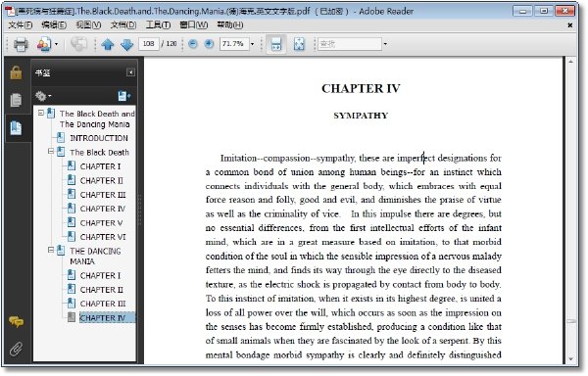Open CHAPTER III under The Dancing Mania

point(103,304)
